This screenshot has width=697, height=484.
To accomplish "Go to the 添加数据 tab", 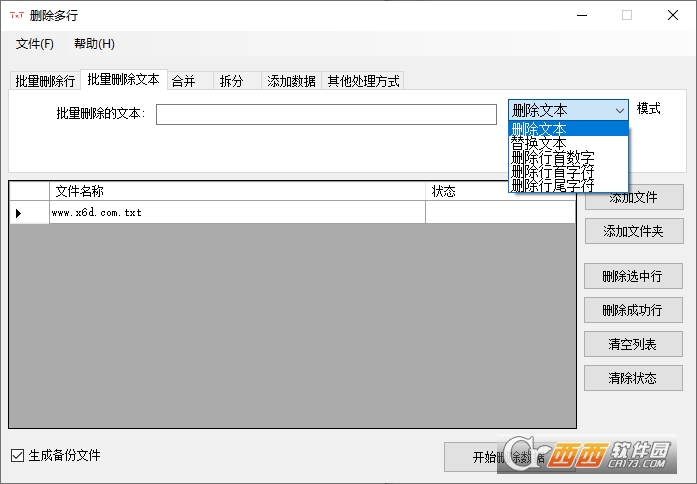I will click(x=291, y=81).
